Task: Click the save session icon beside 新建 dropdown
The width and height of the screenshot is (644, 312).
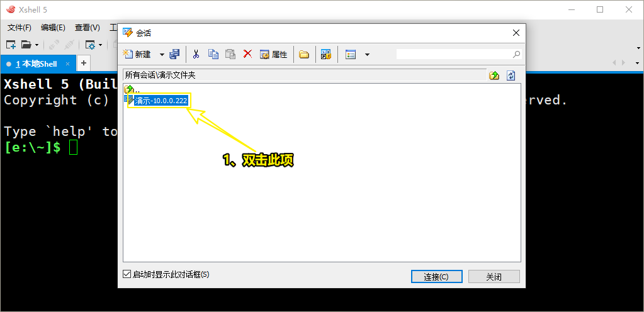Action: [174, 54]
